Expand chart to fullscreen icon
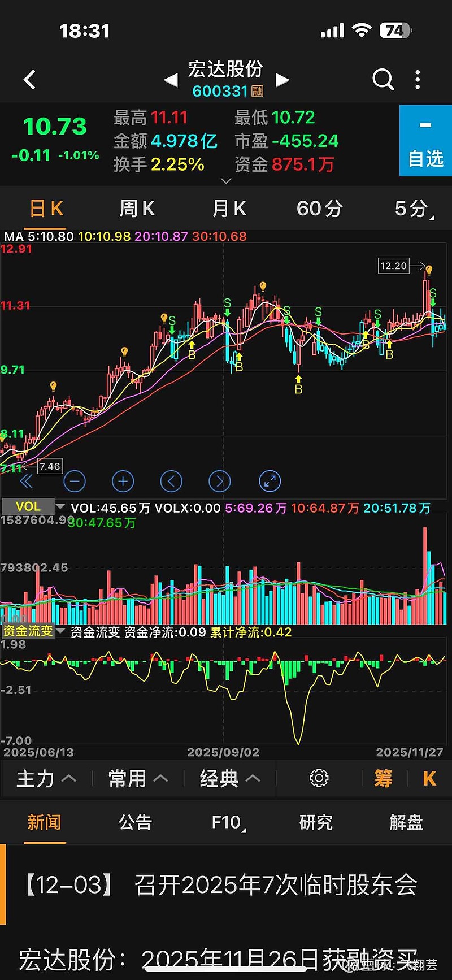This screenshot has height=980, width=452. [x=270, y=482]
